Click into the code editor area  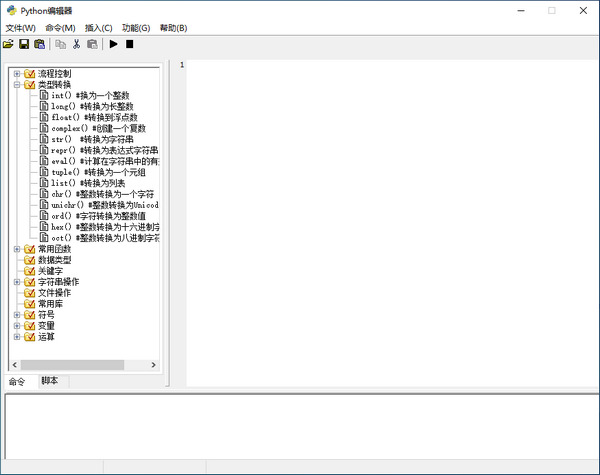click(x=393, y=223)
